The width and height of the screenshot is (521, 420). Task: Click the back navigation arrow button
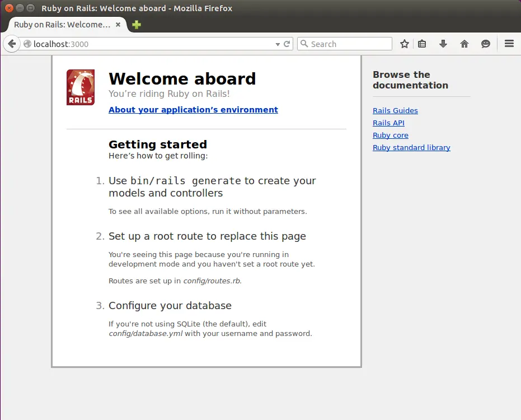11,44
